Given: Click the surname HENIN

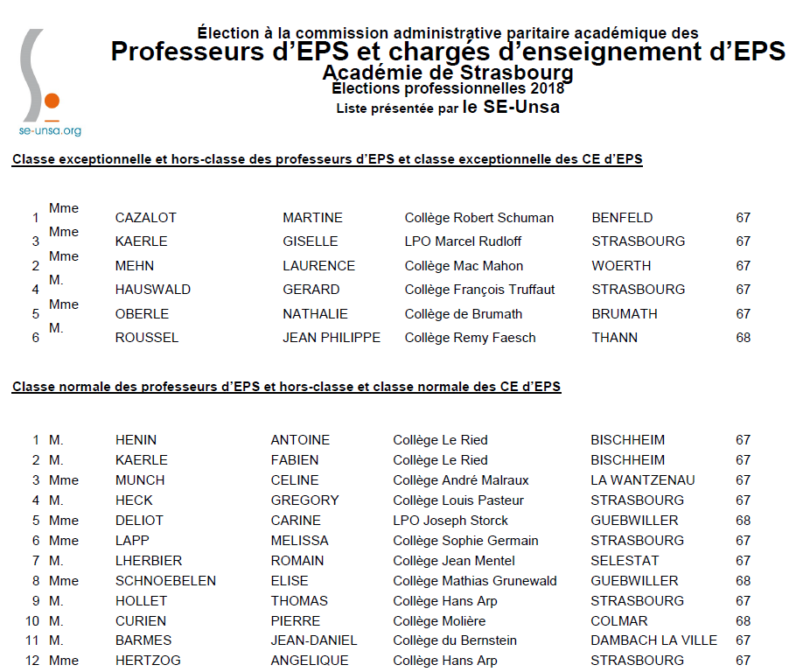Looking at the screenshot, I should 136,440.
